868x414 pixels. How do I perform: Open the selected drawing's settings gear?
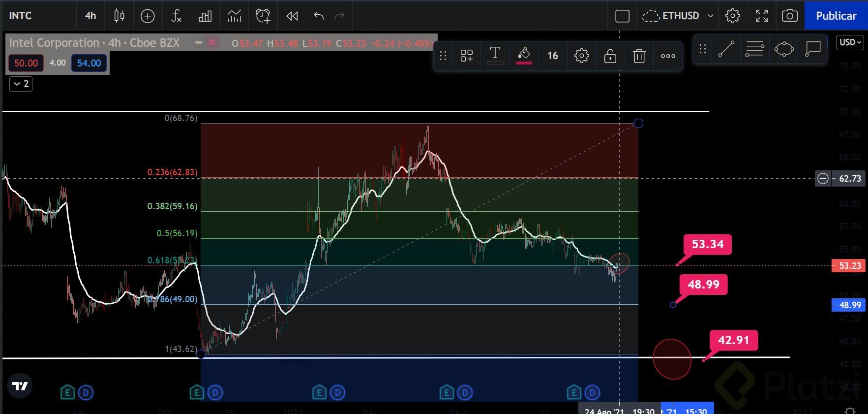[582, 56]
